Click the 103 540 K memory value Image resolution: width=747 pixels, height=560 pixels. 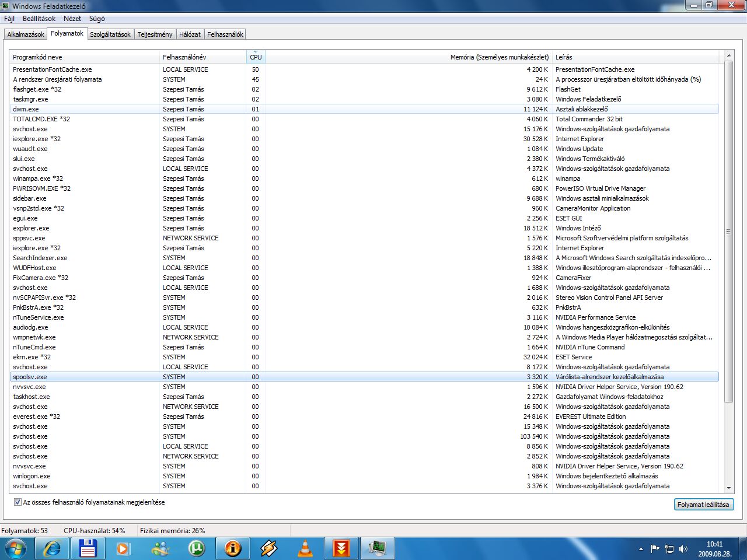[x=534, y=436]
